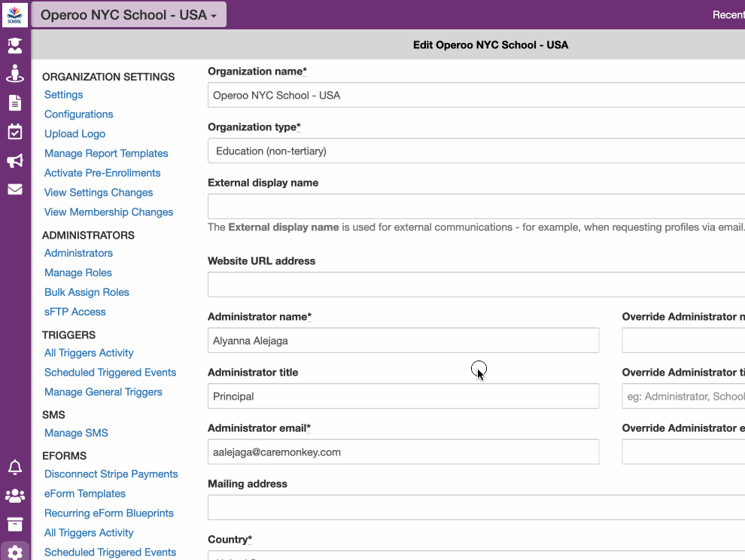Screen dimensions: 745x560
Task: Click the EFORMS section heading
Action: pos(64,456)
